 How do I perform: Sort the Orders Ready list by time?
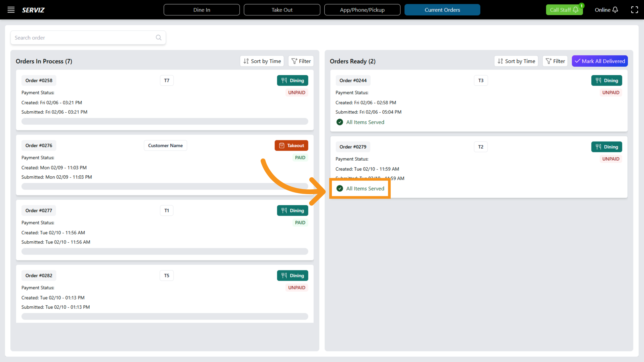[516, 61]
